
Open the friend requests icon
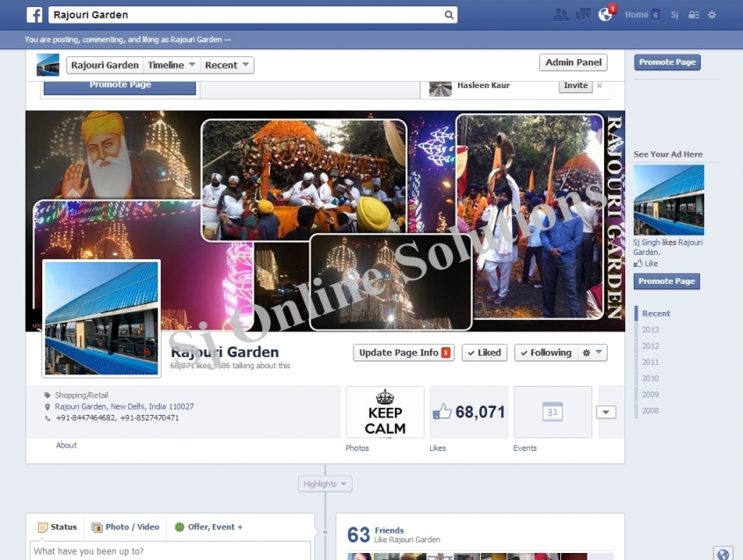coord(560,15)
